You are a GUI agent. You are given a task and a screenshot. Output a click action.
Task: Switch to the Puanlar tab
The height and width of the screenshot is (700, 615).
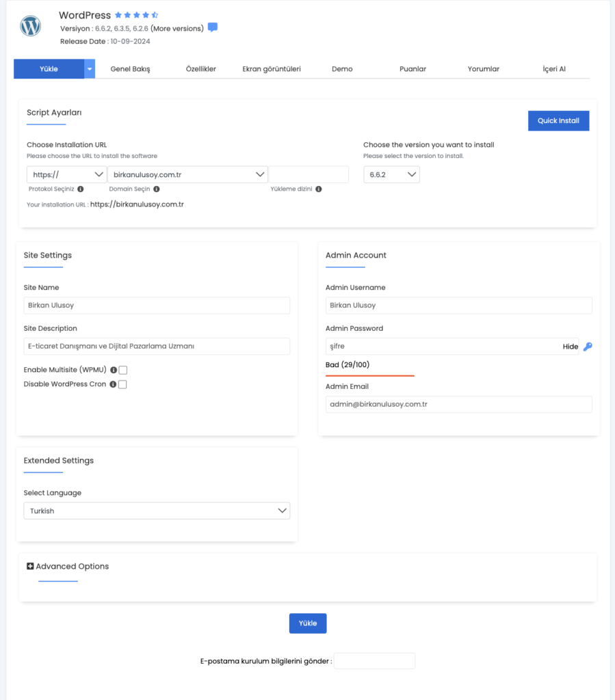click(x=413, y=69)
